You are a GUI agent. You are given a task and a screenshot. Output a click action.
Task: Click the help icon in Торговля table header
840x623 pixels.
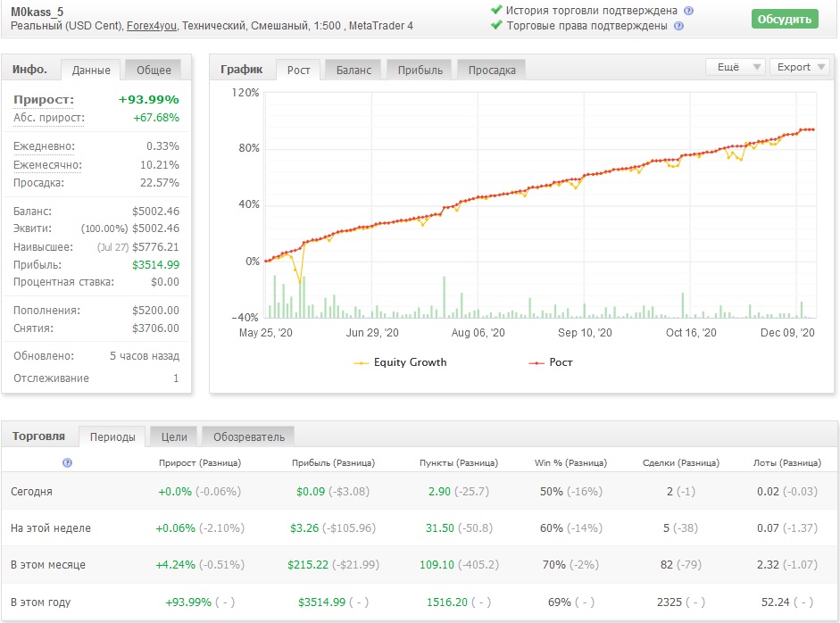click(67, 462)
